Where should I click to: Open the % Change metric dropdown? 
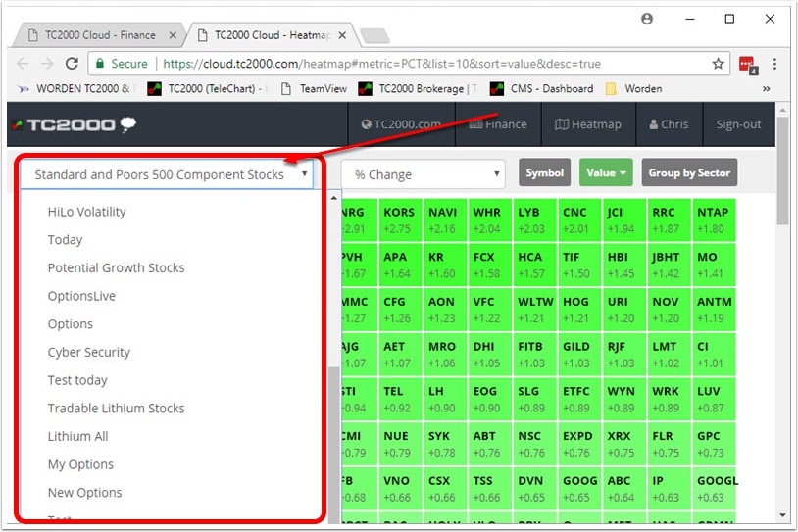(x=423, y=174)
